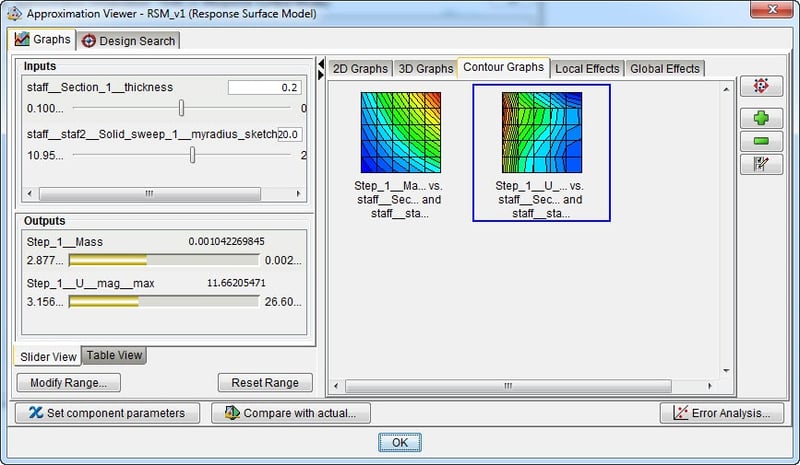
Task: Click Inputs panel horizontal scrollbar thumb
Action: click(150, 194)
